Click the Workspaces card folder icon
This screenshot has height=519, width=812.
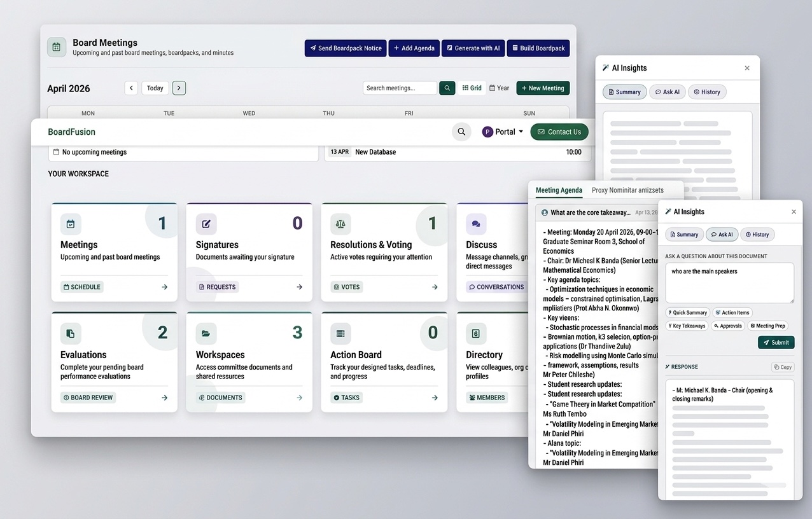coord(206,333)
